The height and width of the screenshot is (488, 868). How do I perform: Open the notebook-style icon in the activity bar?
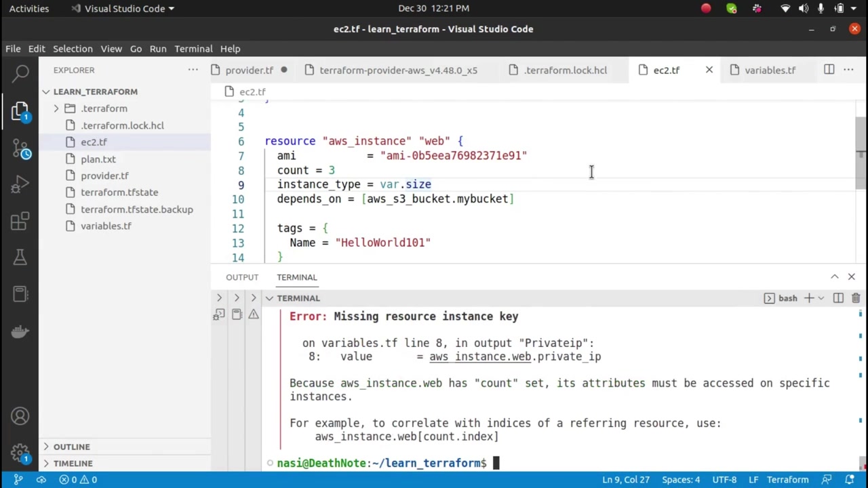(20, 294)
